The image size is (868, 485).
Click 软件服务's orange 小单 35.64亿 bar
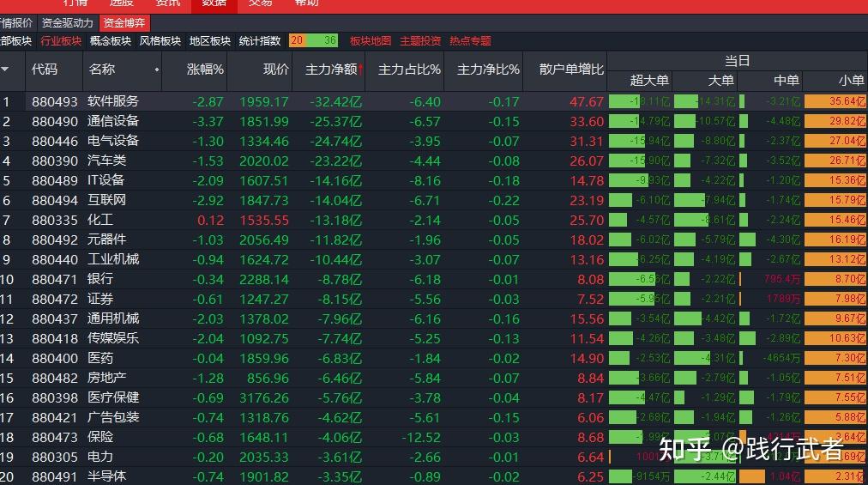click(835, 101)
